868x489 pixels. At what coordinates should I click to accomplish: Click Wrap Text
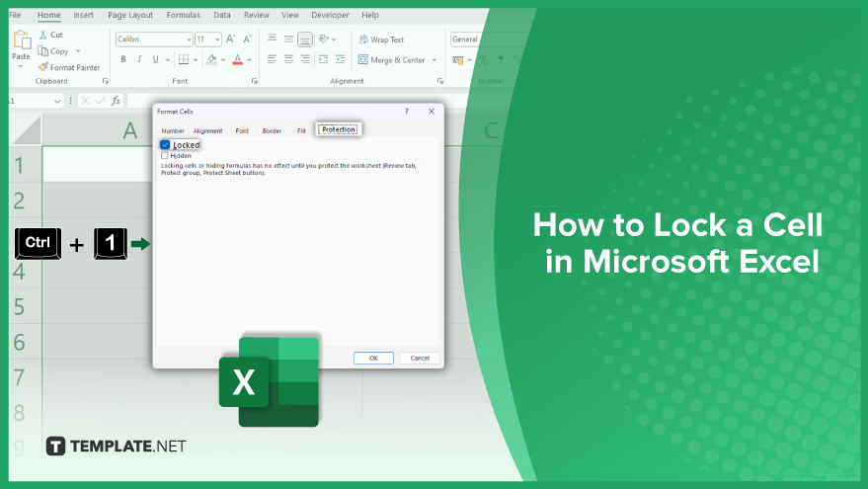(381, 40)
